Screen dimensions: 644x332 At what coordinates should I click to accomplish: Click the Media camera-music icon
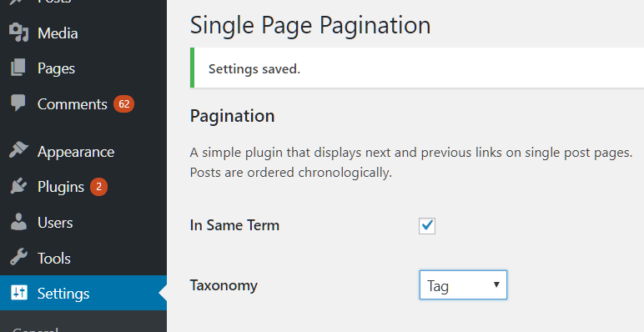coord(18,33)
